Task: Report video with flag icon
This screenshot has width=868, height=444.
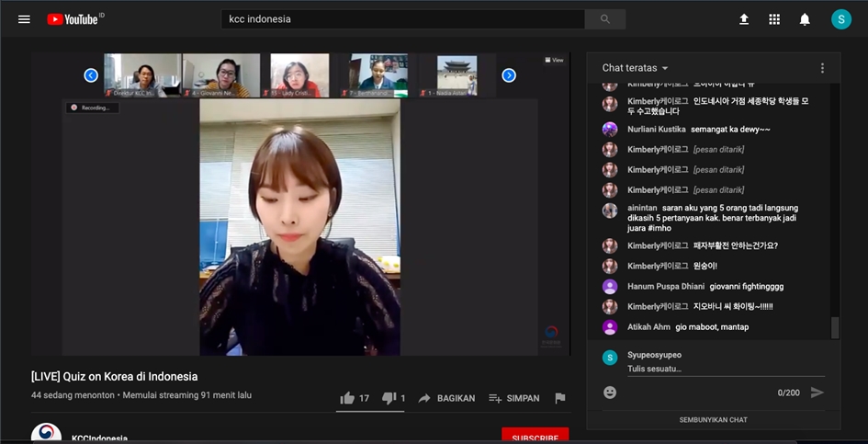Action: tap(560, 398)
